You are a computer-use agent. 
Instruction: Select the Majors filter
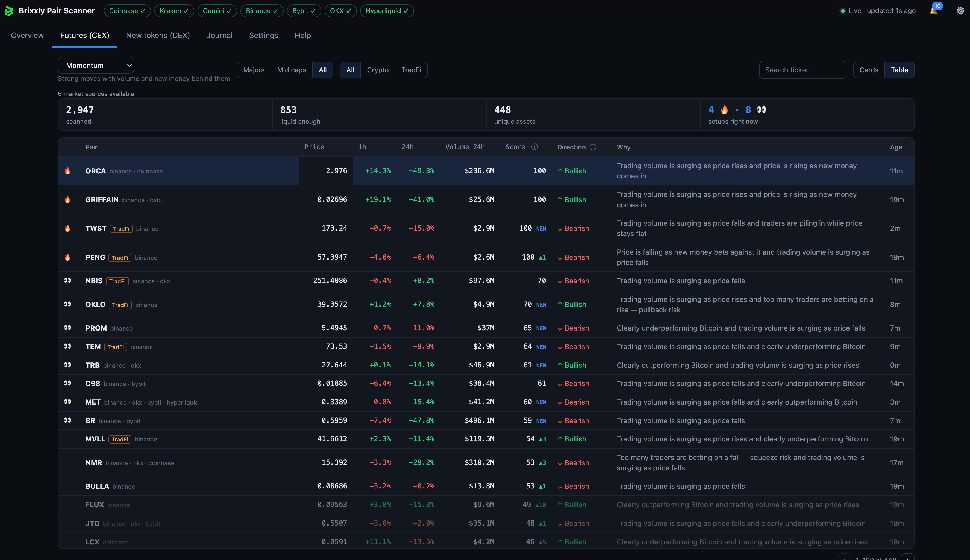254,70
